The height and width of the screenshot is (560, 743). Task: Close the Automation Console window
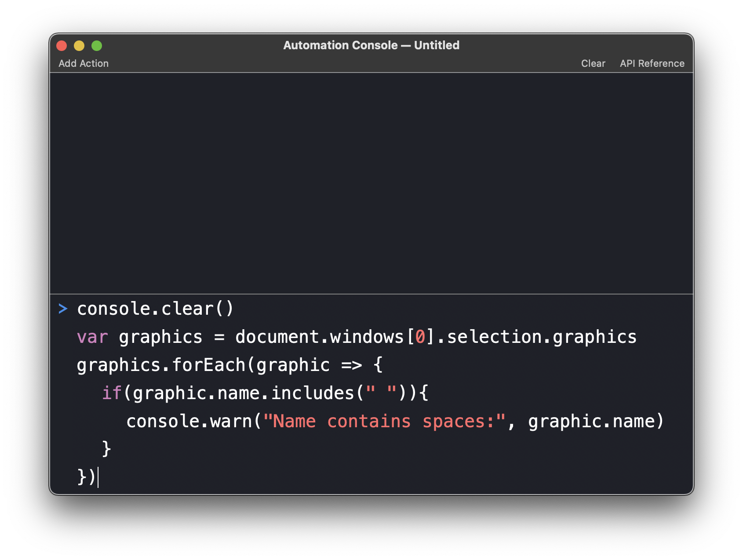[x=62, y=46]
